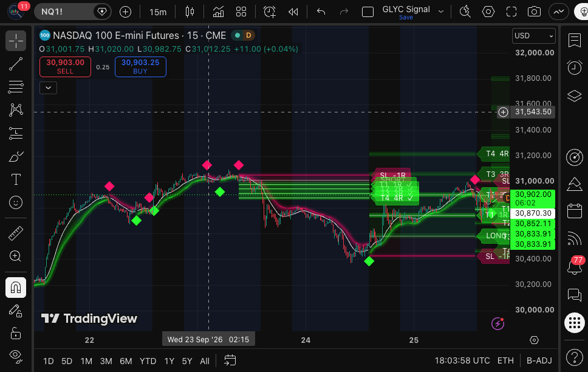Screen dimensions: 588x372
Task: Expand the GLYC Signal layout dropdown
Action: pyautogui.click(x=441, y=12)
